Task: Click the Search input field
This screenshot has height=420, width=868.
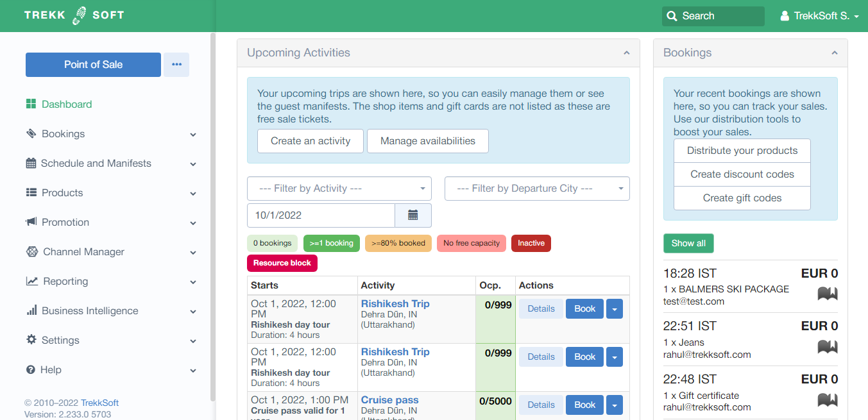Action: pyautogui.click(x=713, y=16)
